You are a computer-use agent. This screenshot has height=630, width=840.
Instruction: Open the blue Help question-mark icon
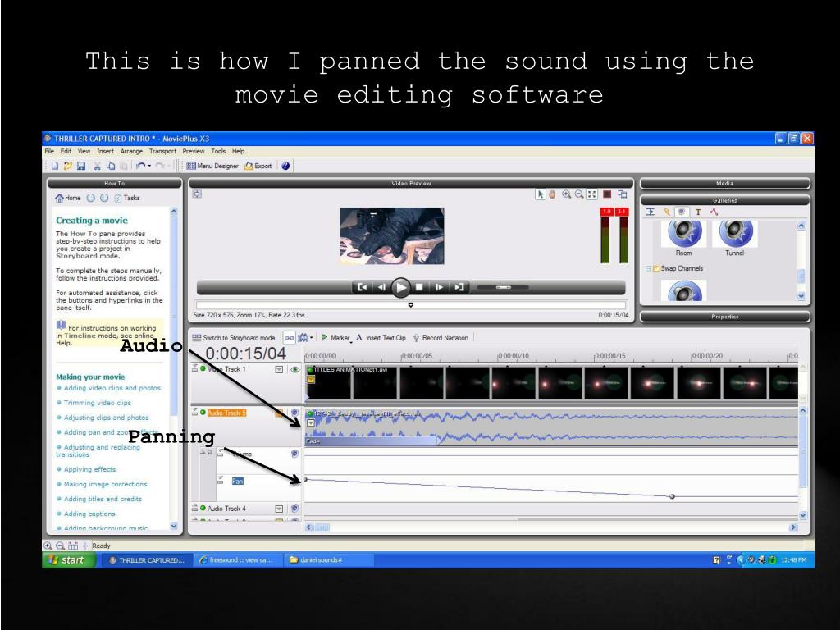click(285, 166)
